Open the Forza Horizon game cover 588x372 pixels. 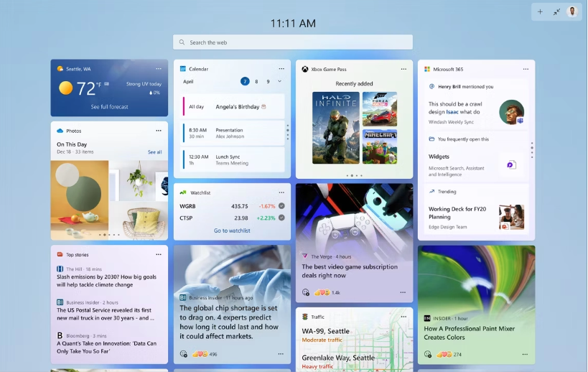pos(380,109)
